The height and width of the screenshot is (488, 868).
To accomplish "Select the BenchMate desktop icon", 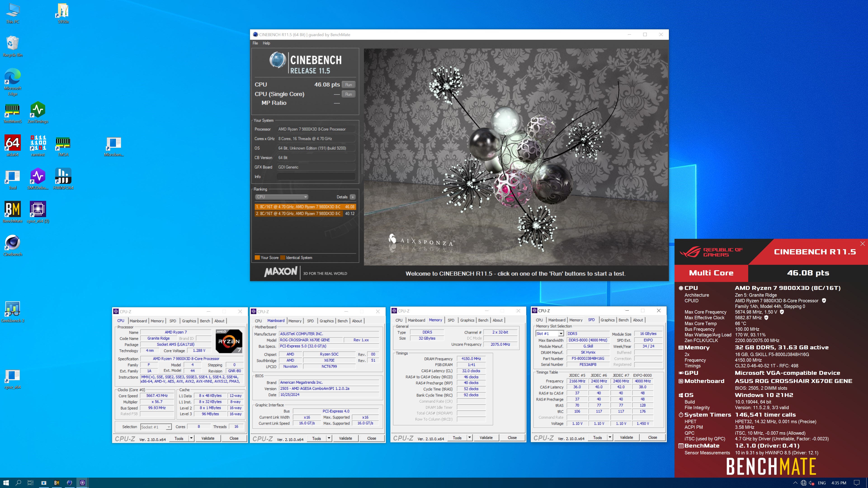I will click(12, 213).
